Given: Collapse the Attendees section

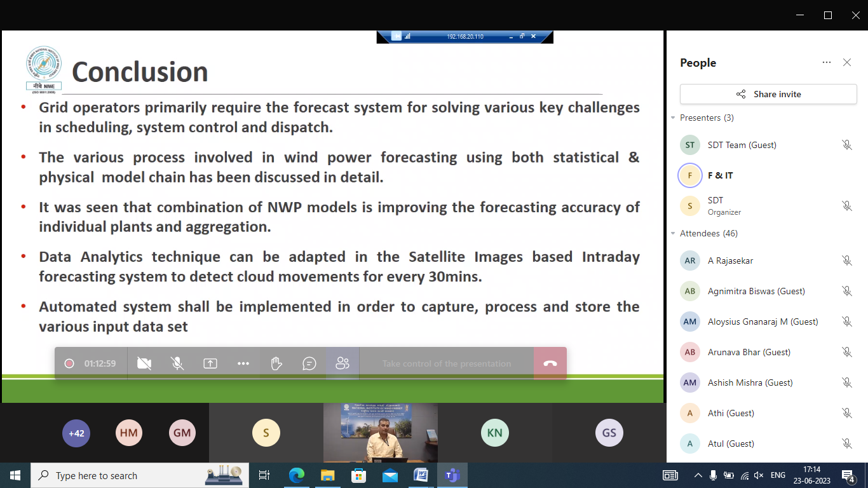Looking at the screenshot, I should pyautogui.click(x=674, y=234).
